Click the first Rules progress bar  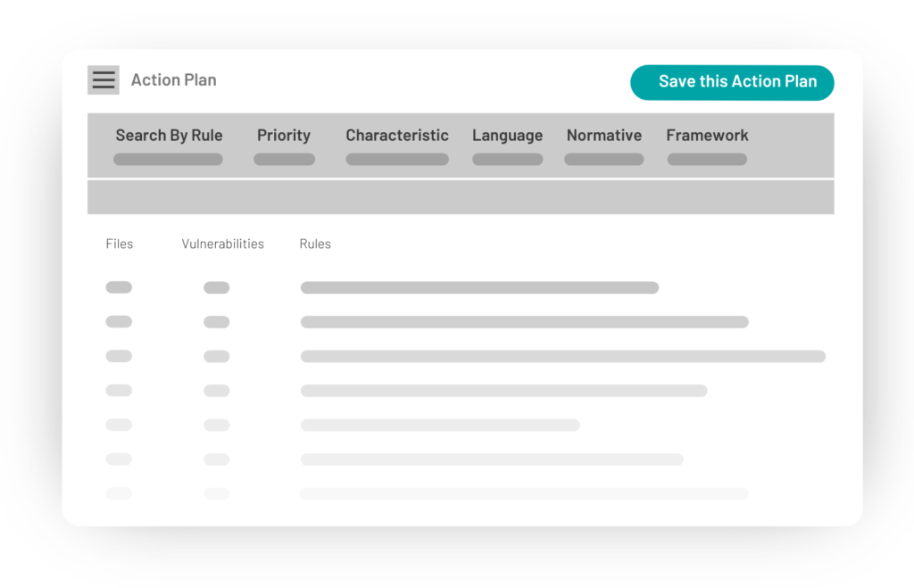click(479, 287)
